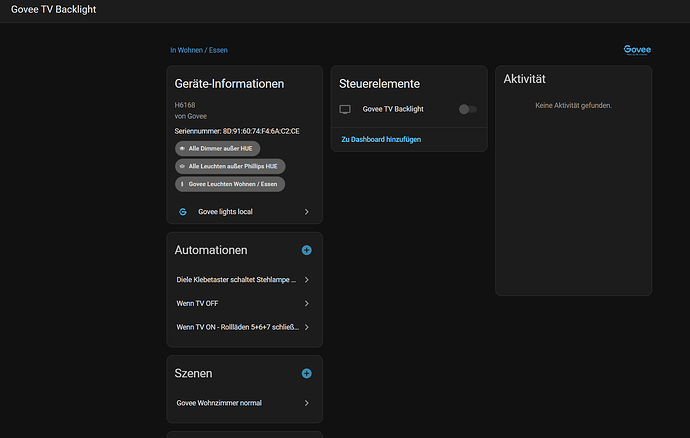This screenshot has height=438, width=690.
Task: Click icon in Alle Dimmer außer HUE chip
Action: [x=182, y=148]
